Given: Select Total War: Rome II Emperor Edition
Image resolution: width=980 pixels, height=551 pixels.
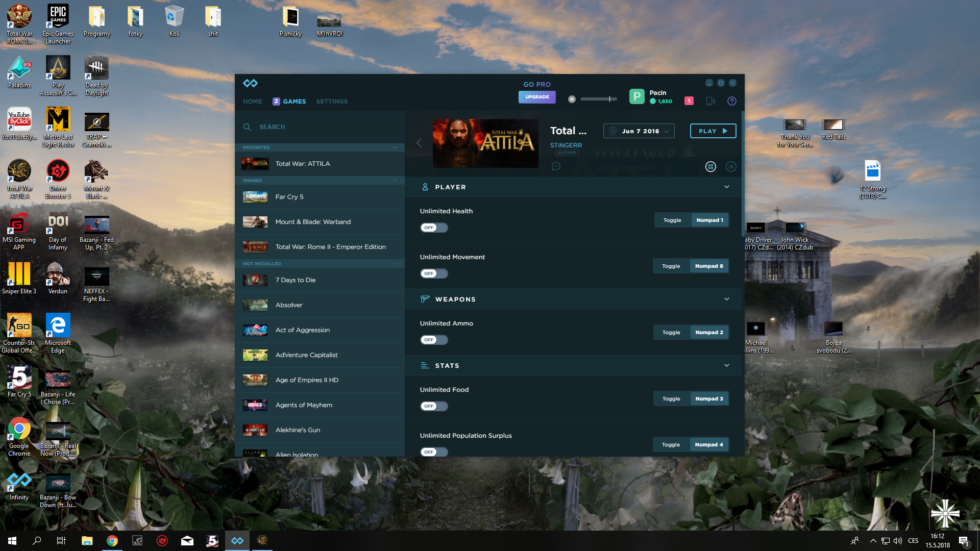Looking at the screenshot, I should [x=320, y=247].
